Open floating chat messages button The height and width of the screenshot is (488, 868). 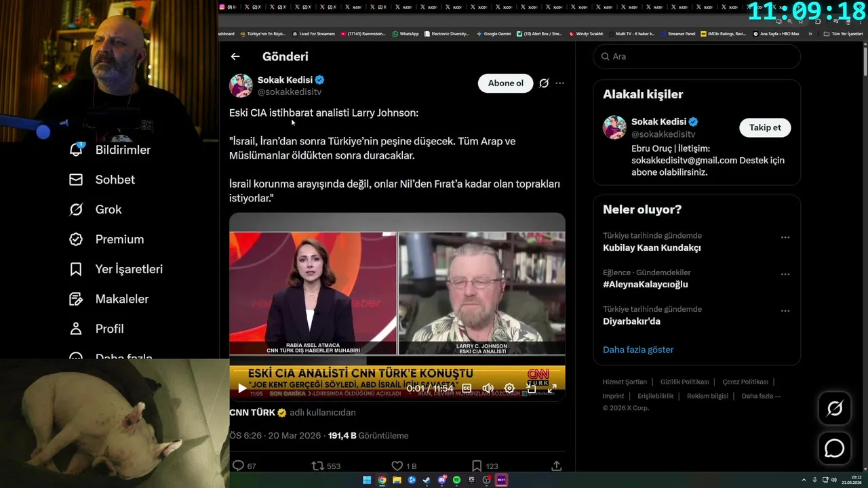point(834,449)
